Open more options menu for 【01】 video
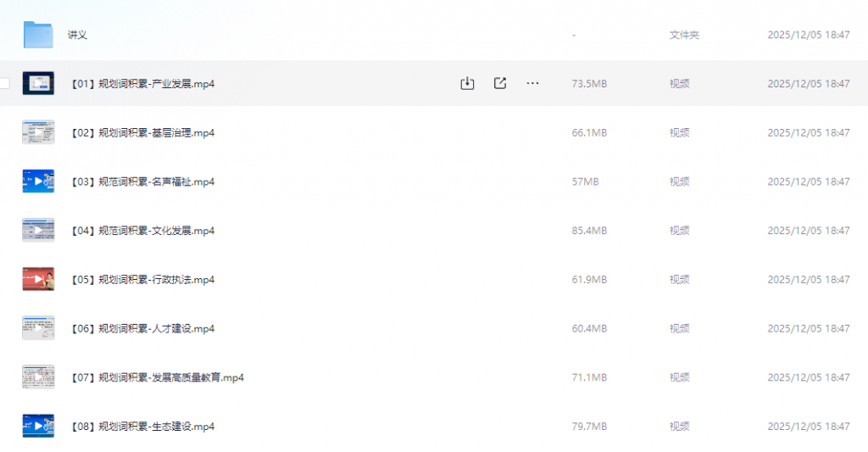This screenshot has height=452, width=868. 532,83
